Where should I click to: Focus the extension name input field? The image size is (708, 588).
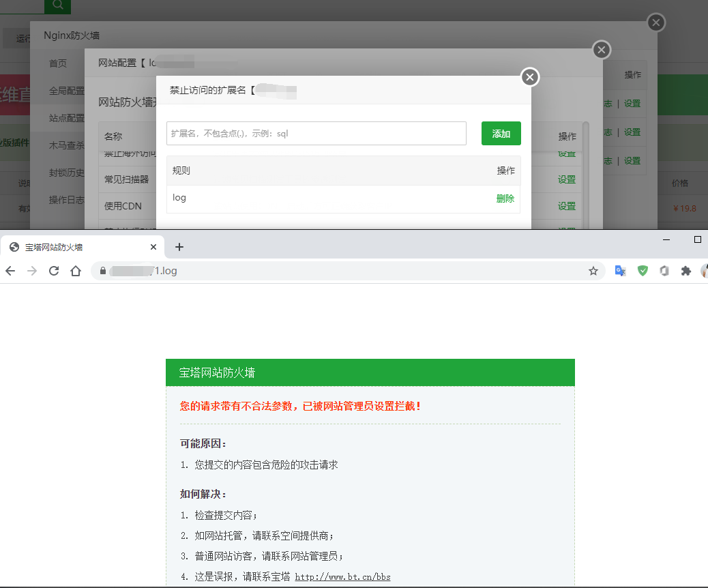(316, 133)
